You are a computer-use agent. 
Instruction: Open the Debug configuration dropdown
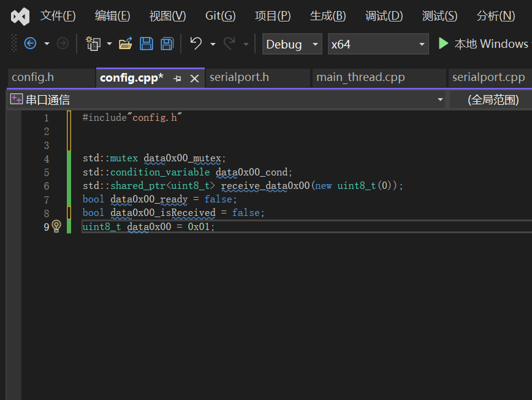pos(292,44)
